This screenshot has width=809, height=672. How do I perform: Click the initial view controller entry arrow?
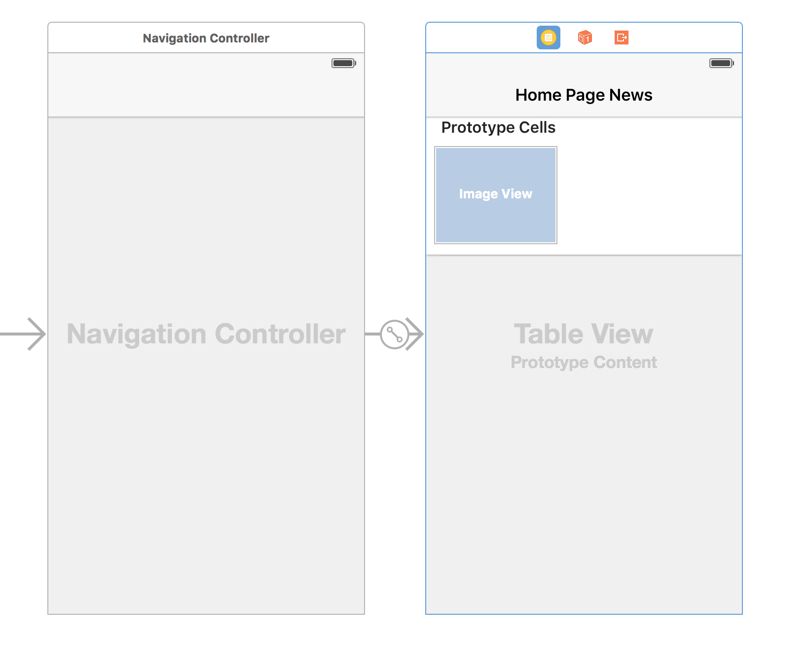23,334
